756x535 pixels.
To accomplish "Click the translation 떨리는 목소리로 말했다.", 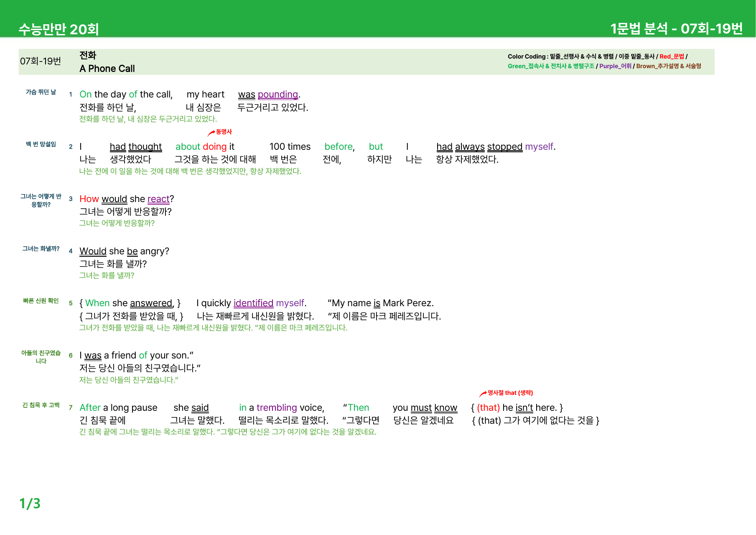I will pyautogui.click(x=283, y=420).
